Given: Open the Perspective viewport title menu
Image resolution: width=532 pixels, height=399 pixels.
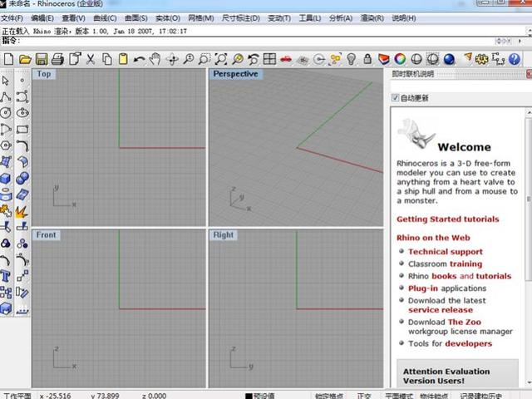Looking at the screenshot, I should 235,74.
